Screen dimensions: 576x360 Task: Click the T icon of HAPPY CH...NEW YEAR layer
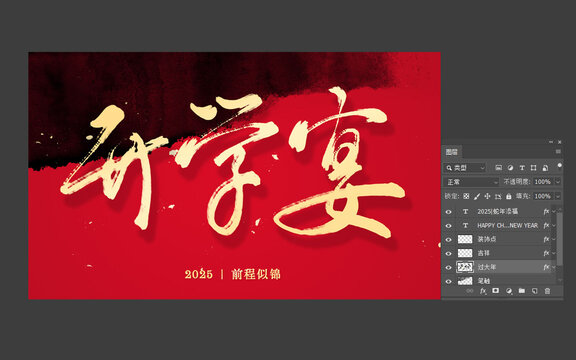coord(465,226)
